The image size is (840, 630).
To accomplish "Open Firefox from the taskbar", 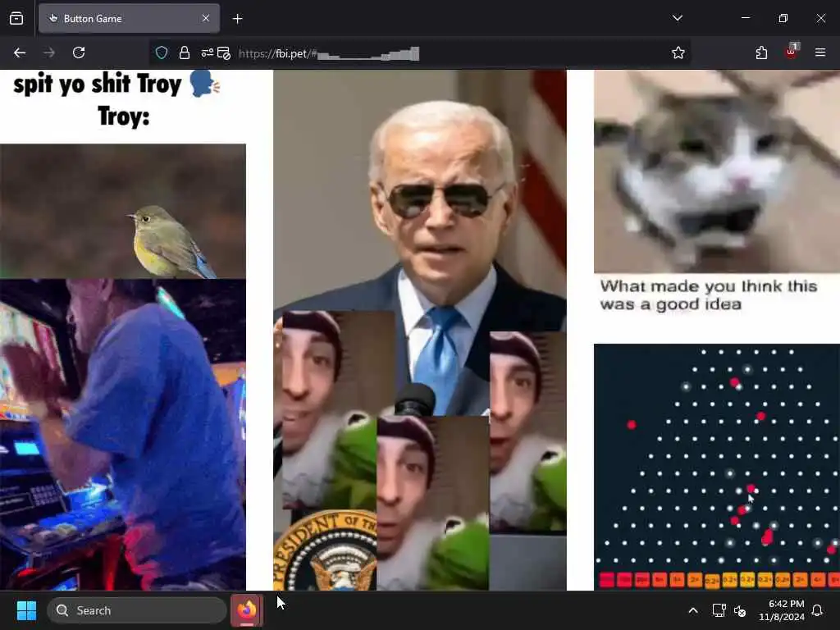I will point(247,610).
